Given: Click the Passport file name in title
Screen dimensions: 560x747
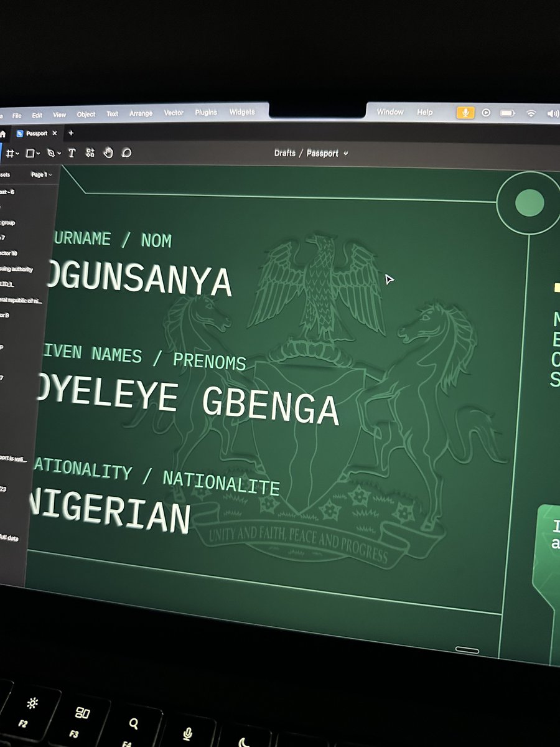Looking at the screenshot, I should [322, 153].
